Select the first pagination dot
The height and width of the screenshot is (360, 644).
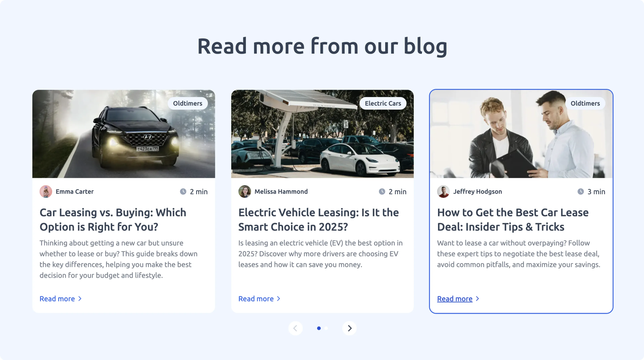pos(319,328)
